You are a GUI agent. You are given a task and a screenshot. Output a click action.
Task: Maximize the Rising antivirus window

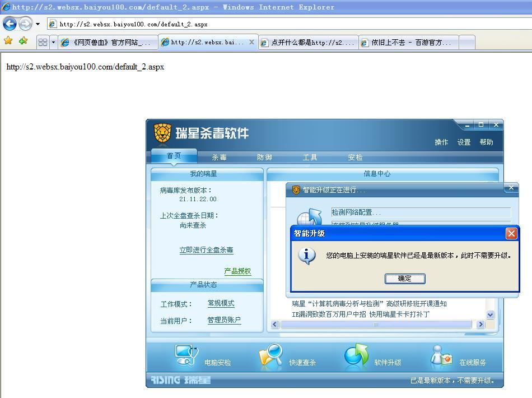(481, 125)
